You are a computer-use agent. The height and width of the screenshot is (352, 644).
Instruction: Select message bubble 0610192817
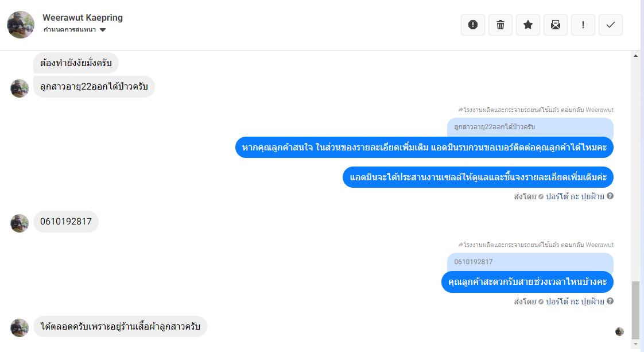tap(65, 222)
